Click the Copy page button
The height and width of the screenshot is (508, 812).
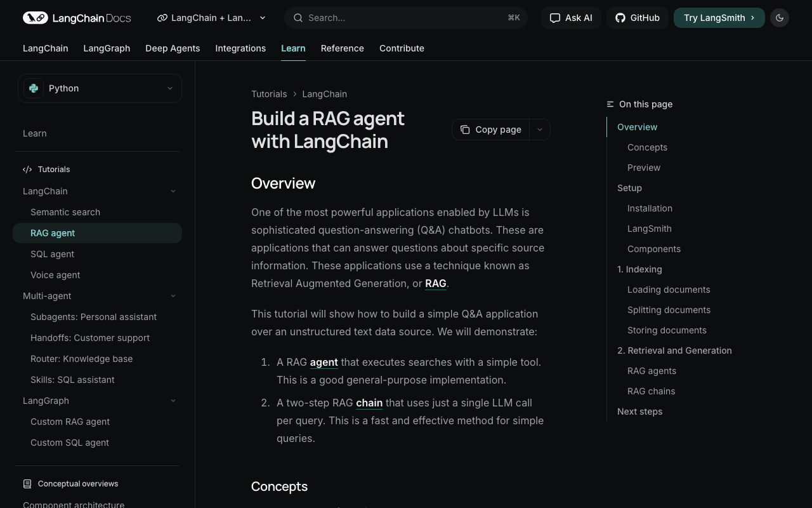(x=490, y=130)
